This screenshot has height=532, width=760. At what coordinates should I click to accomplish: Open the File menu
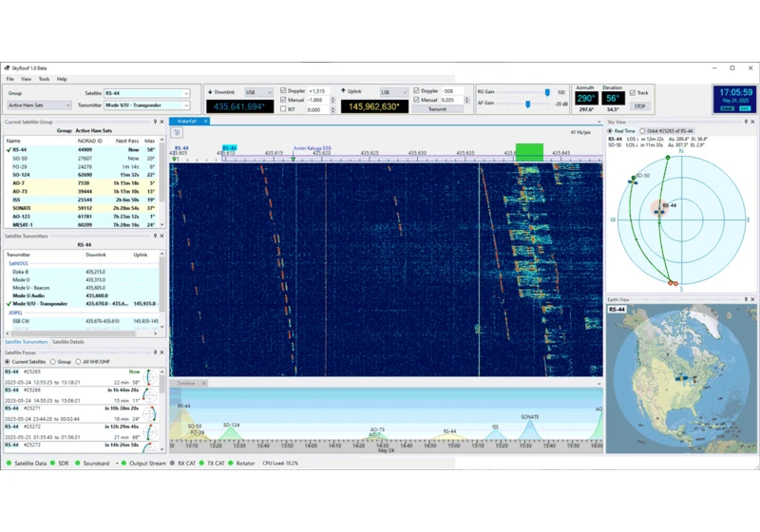[x=10, y=79]
